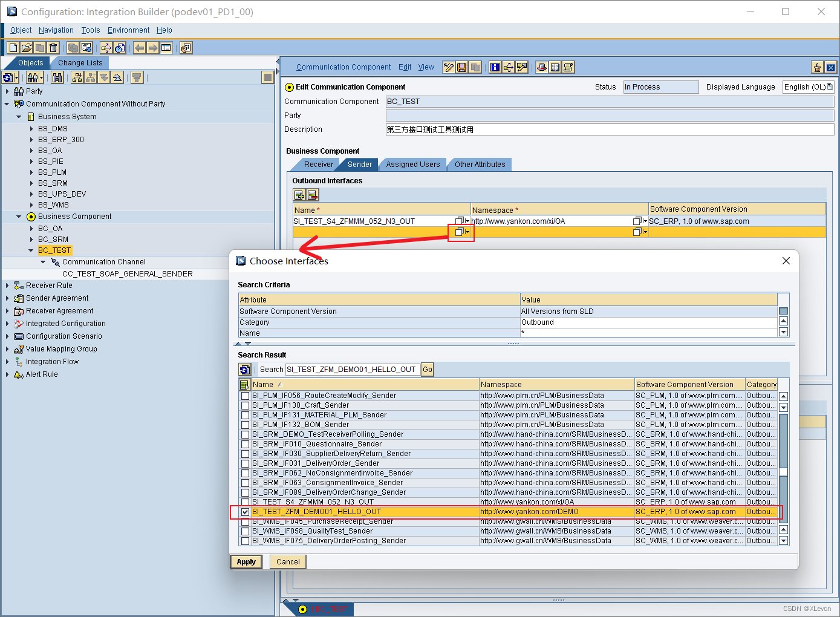This screenshot has height=617, width=840.
Task: Click the scroll history icon in editor toolbar
Action: tap(568, 67)
